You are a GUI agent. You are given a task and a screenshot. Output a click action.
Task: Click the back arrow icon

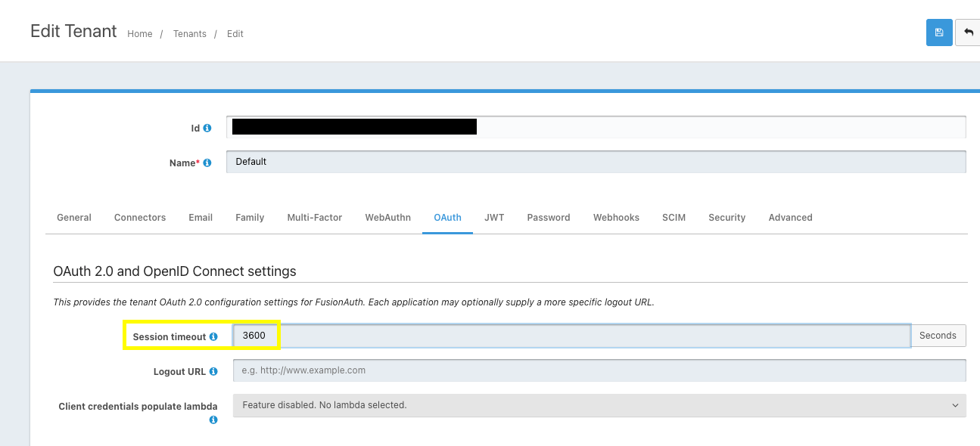969,33
